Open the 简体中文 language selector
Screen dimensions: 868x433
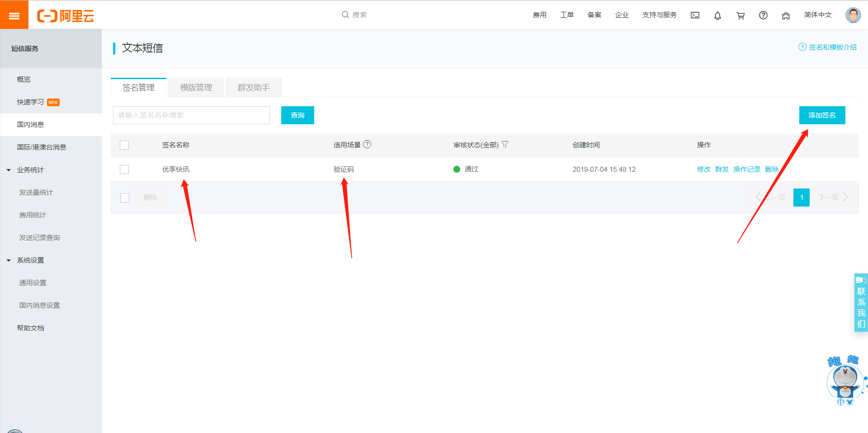(818, 15)
